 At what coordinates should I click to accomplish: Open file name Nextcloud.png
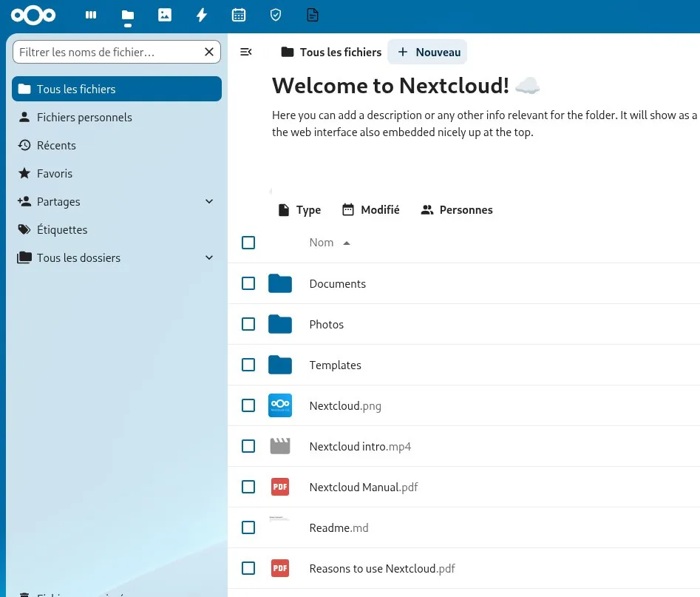pyautogui.click(x=345, y=405)
